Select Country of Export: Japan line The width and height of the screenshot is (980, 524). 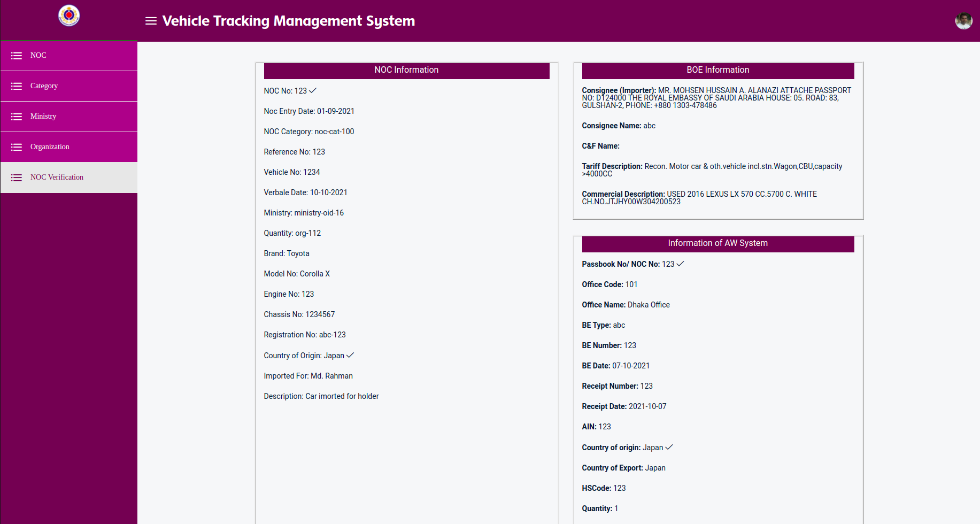[624, 468]
